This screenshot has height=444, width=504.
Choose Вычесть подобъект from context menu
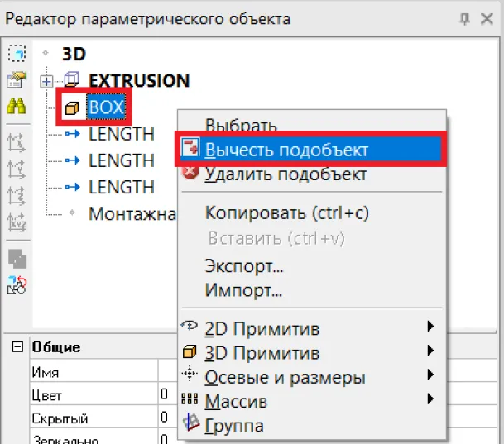286,150
